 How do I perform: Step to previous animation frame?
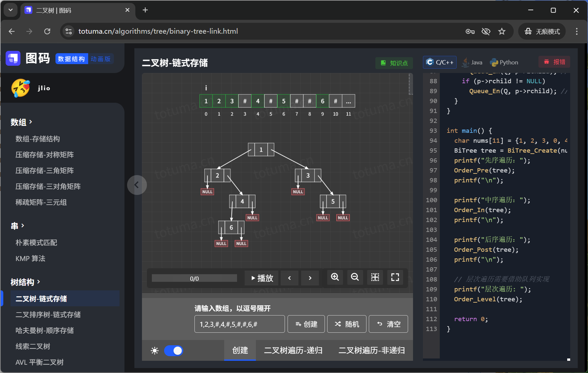(290, 278)
